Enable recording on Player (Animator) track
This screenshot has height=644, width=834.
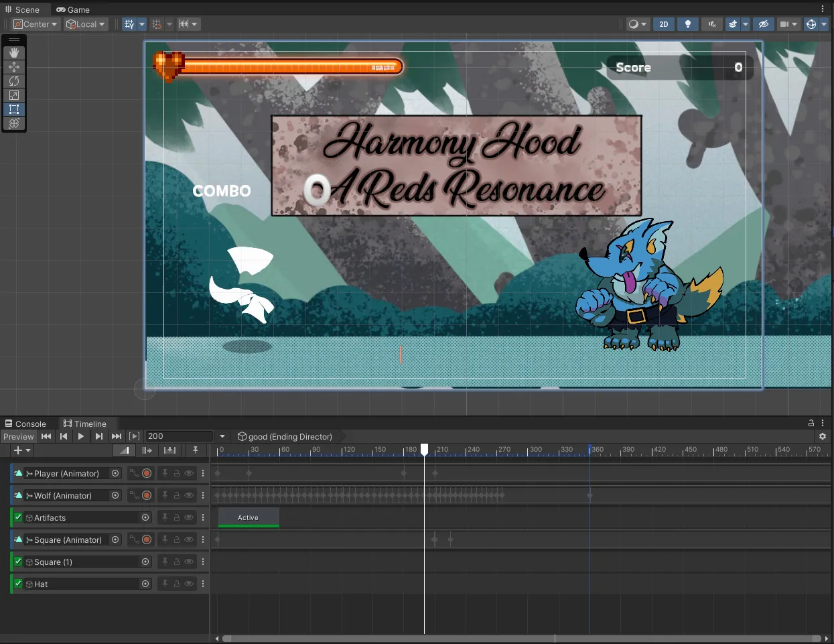147,473
